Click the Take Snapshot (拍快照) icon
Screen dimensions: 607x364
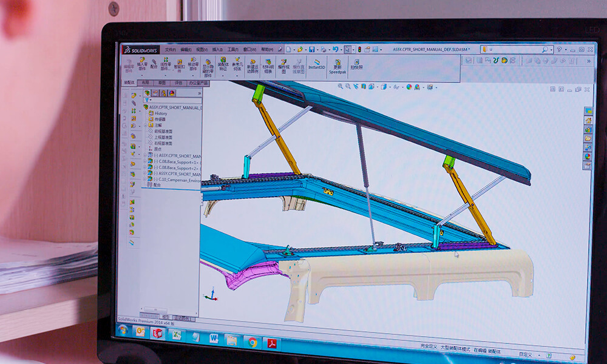(356, 62)
